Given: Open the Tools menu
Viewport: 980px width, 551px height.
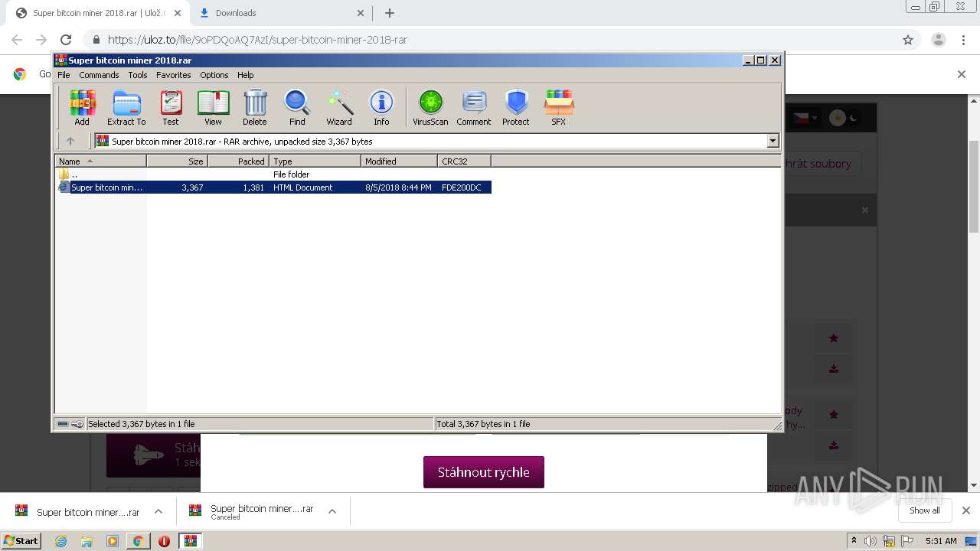Looking at the screenshot, I should (x=138, y=75).
